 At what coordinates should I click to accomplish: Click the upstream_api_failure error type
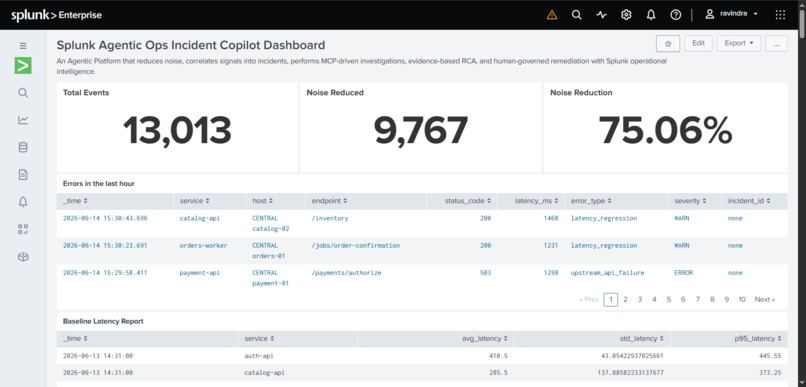pyautogui.click(x=608, y=273)
